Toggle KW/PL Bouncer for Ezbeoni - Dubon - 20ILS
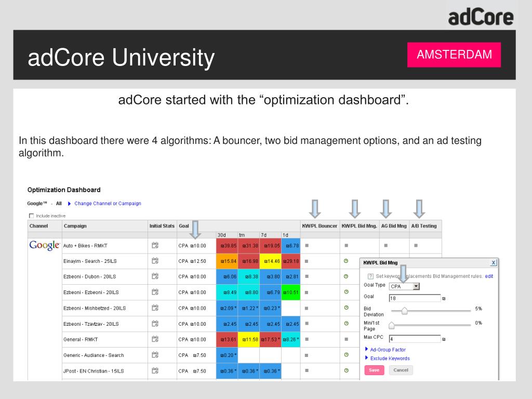This screenshot has height=399, width=532. click(307, 276)
